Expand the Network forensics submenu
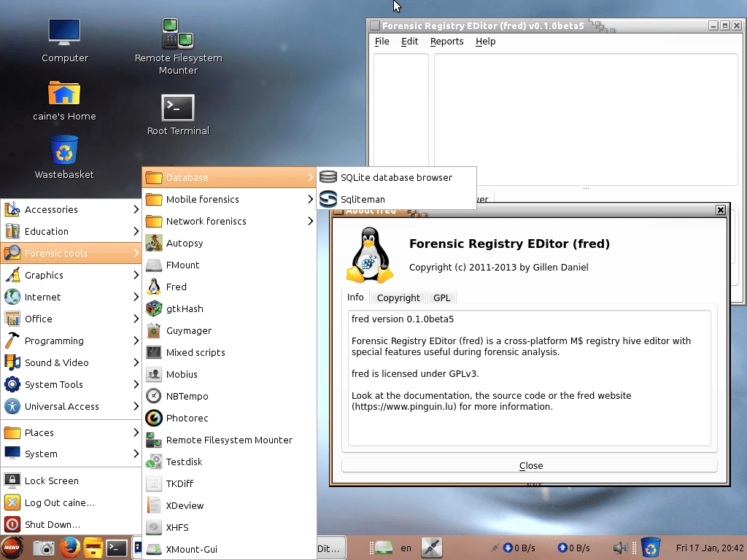The width and height of the screenshot is (747, 560). [229, 221]
